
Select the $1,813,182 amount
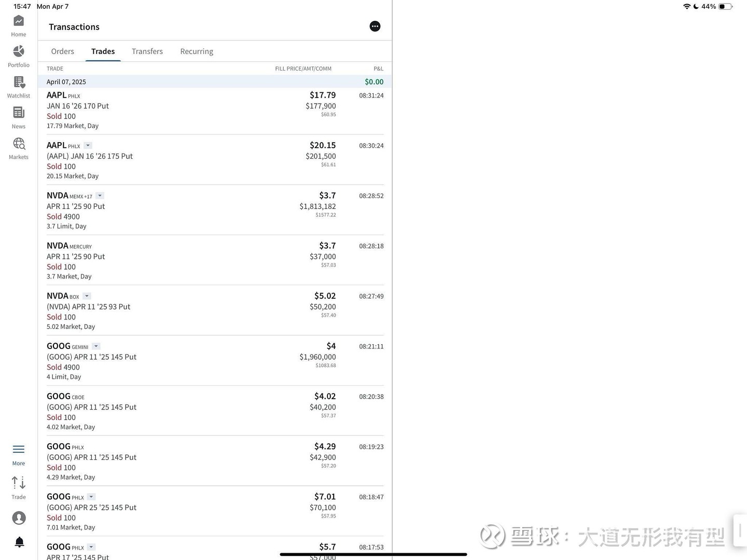(317, 206)
